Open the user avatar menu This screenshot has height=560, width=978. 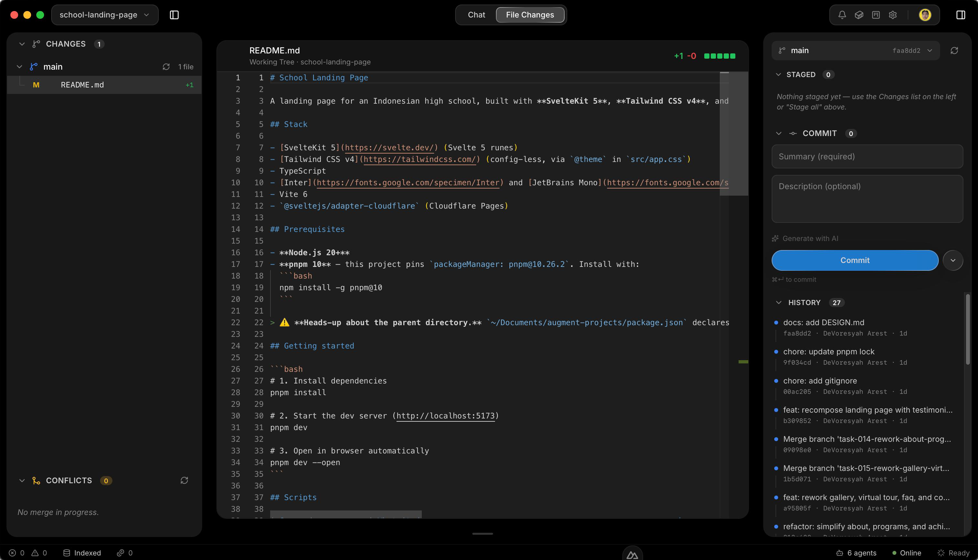tap(925, 15)
